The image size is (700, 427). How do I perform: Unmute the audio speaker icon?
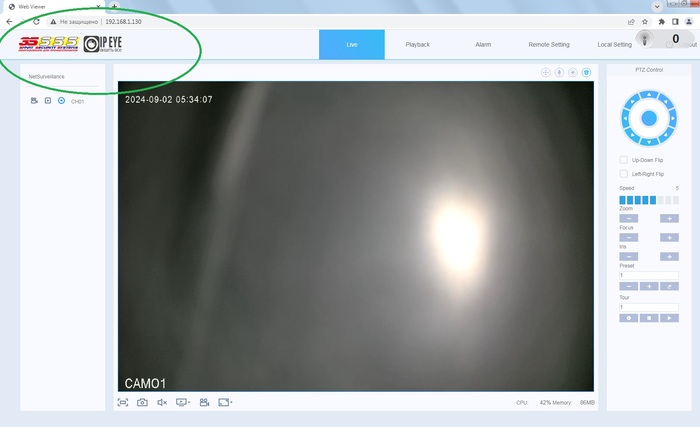pyautogui.click(x=162, y=402)
